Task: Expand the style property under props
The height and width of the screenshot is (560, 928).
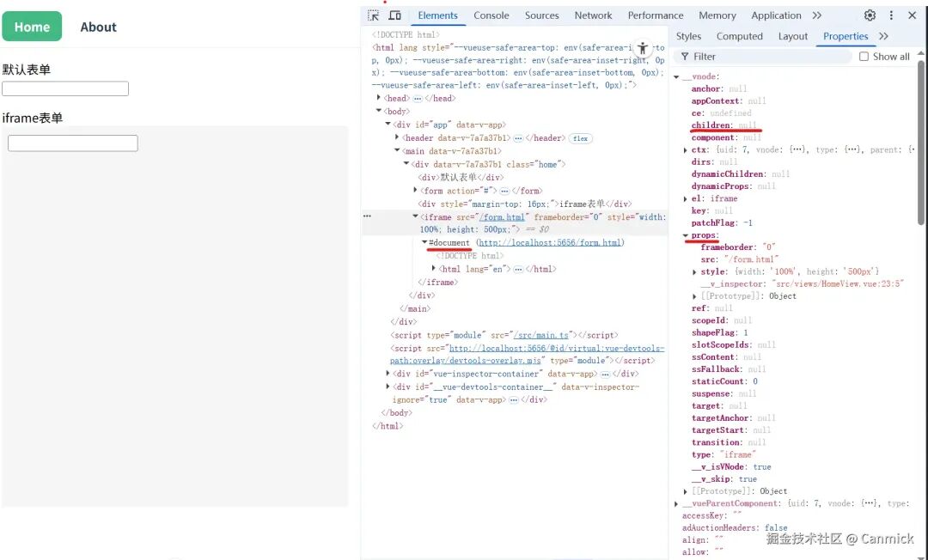Action: tap(695, 272)
